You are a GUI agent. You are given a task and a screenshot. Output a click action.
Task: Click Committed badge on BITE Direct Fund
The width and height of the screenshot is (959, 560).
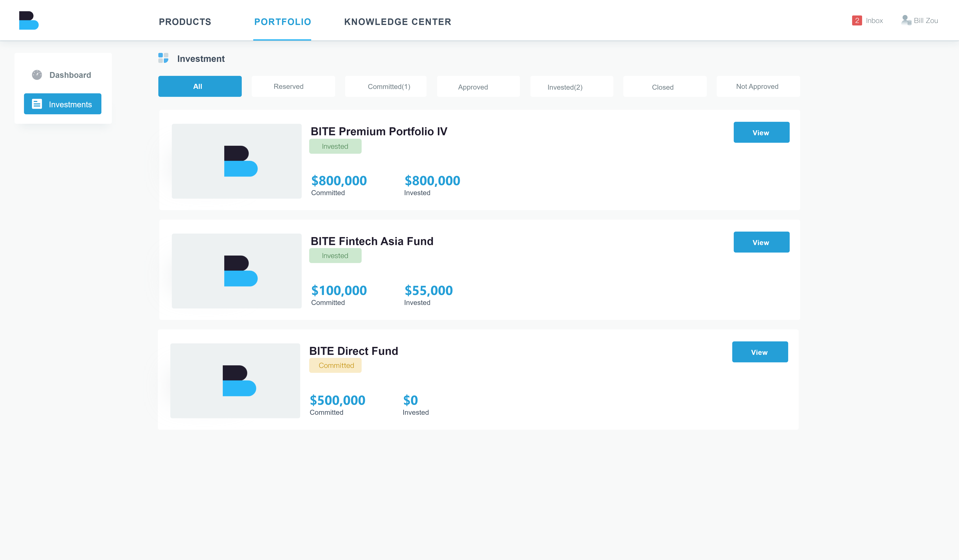(x=335, y=365)
